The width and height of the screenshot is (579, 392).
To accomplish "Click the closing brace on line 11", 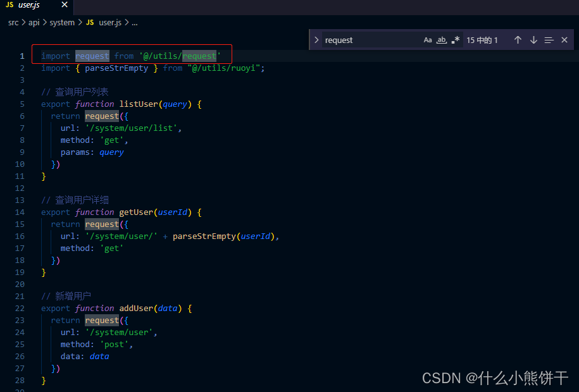I will [44, 176].
